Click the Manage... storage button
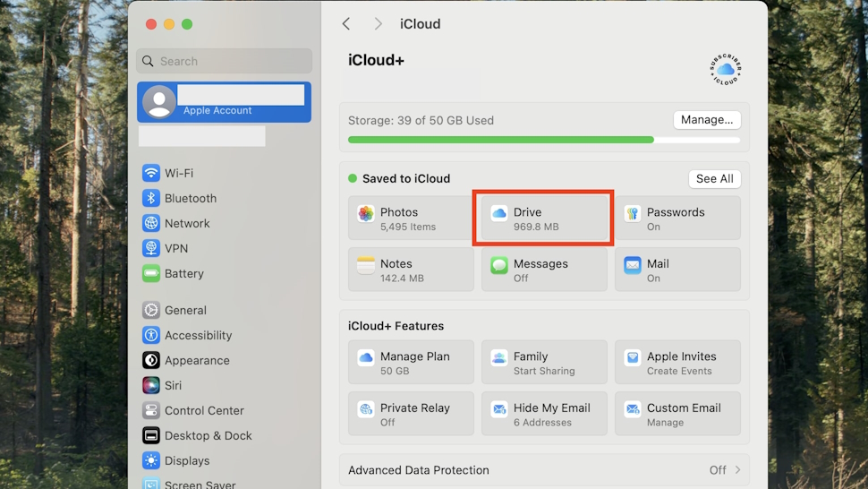The image size is (868, 489). tap(707, 120)
